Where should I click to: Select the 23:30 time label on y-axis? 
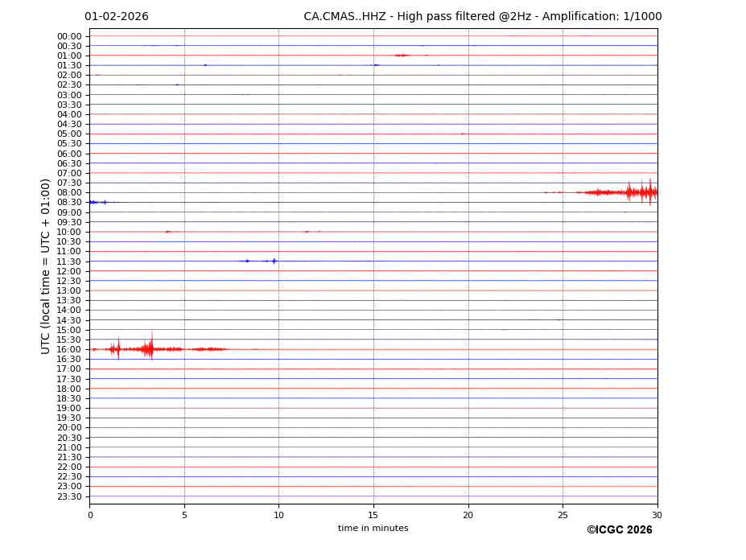(x=69, y=496)
